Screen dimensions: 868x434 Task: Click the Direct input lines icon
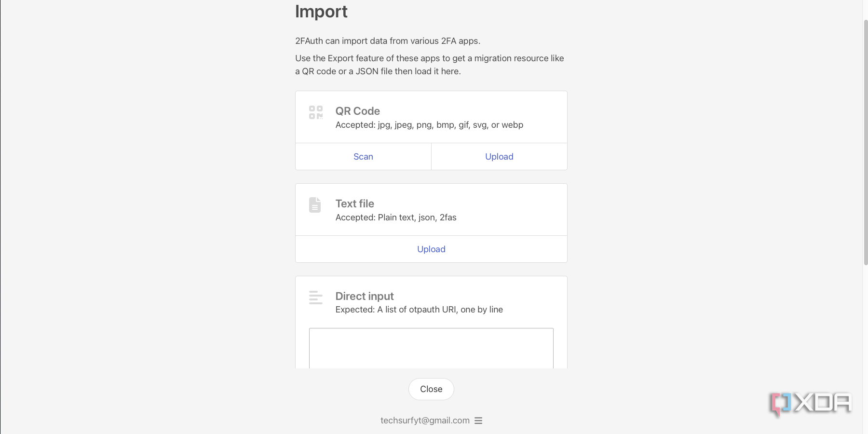pos(315,297)
